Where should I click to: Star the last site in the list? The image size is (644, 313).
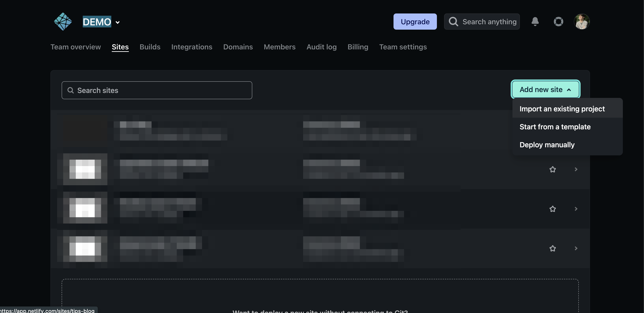coord(552,248)
